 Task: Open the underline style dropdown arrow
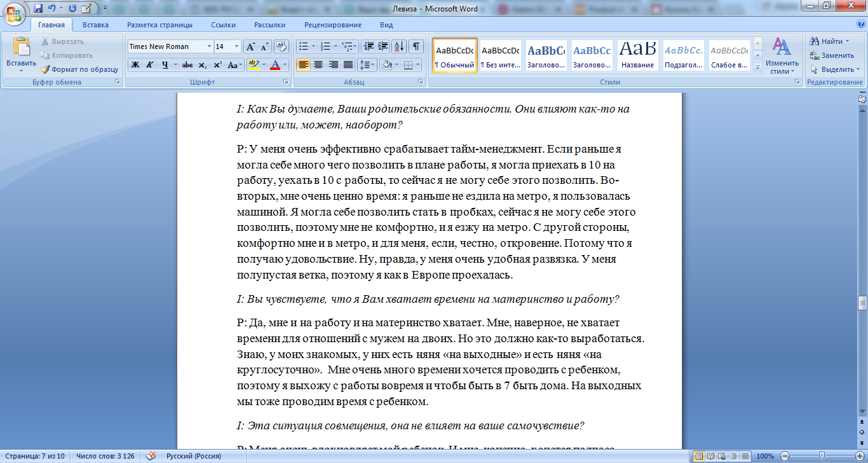coord(175,65)
